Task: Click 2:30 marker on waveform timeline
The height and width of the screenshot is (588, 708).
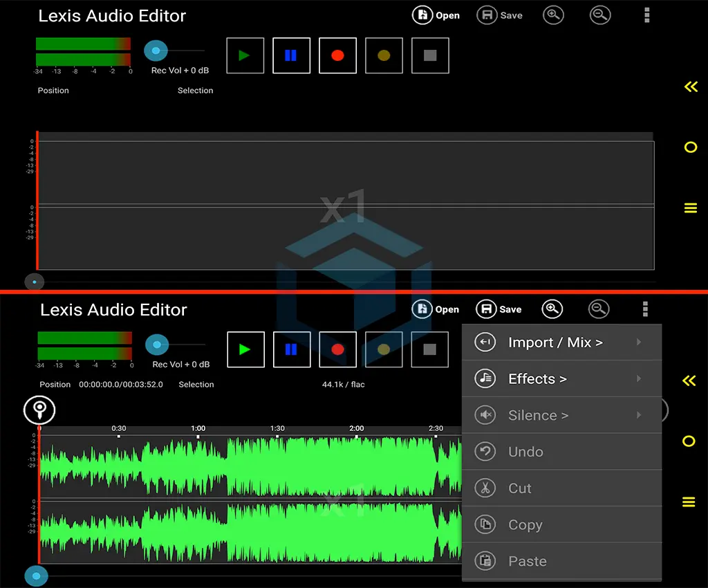Action: pyautogui.click(x=436, y=428)
